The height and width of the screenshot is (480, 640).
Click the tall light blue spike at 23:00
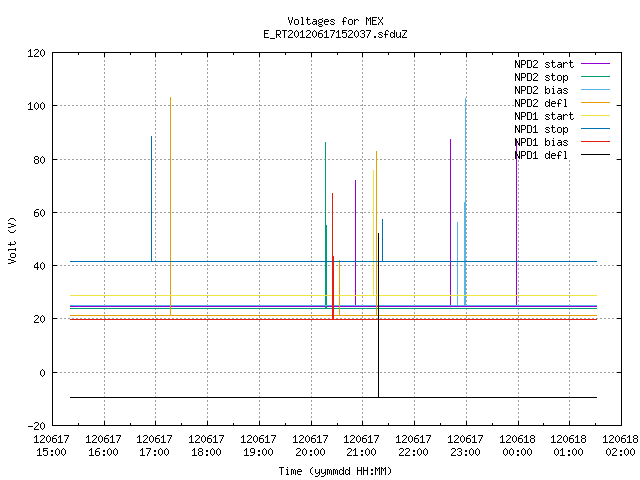tap(465, 202)
